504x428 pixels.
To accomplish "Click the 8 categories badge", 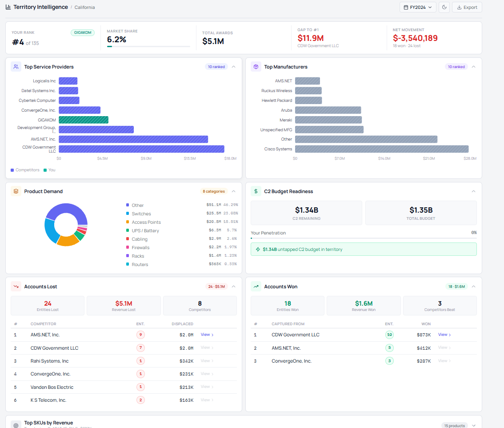I will [x=214, y=191].
